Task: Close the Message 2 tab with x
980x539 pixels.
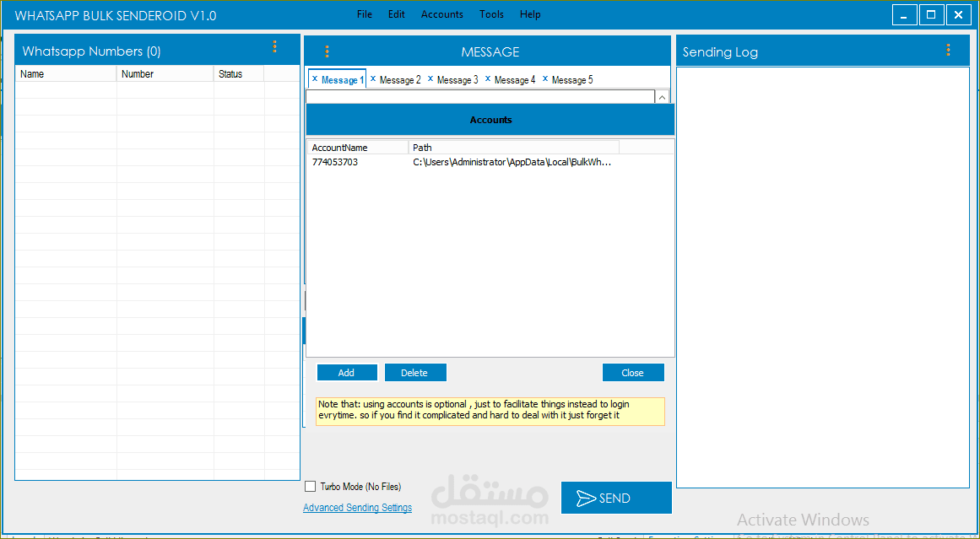Action: tap(373, 78)
